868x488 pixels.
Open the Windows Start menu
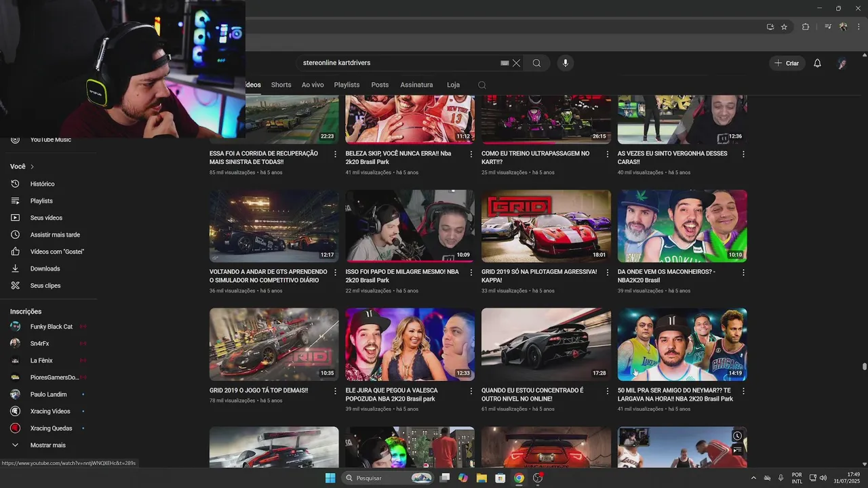[x=330, y=478]
